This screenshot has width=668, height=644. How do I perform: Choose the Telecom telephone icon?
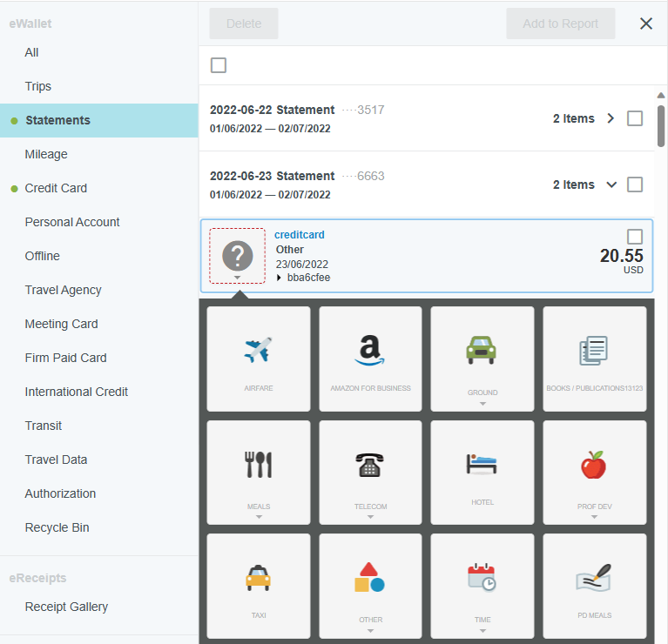[x=370, y=466]
